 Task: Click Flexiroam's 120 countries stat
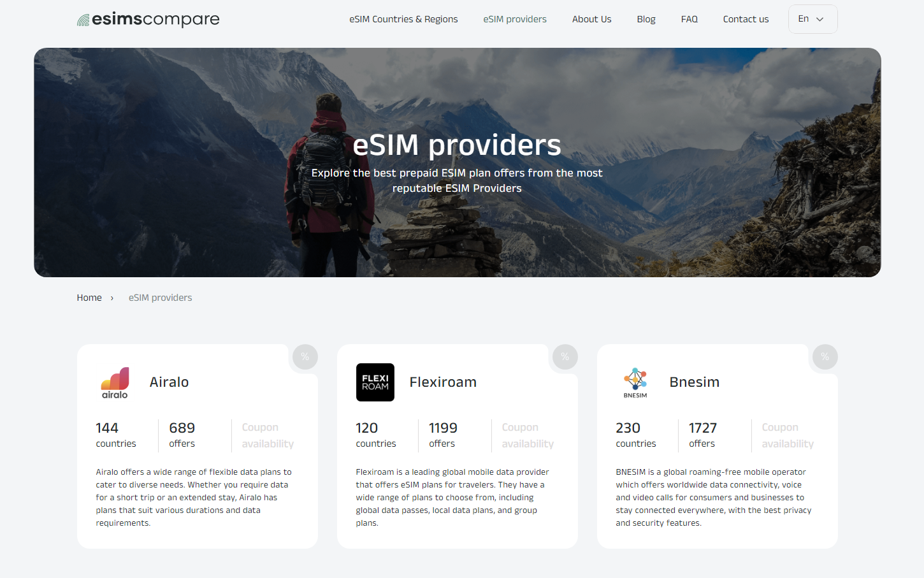pos(376,435)
